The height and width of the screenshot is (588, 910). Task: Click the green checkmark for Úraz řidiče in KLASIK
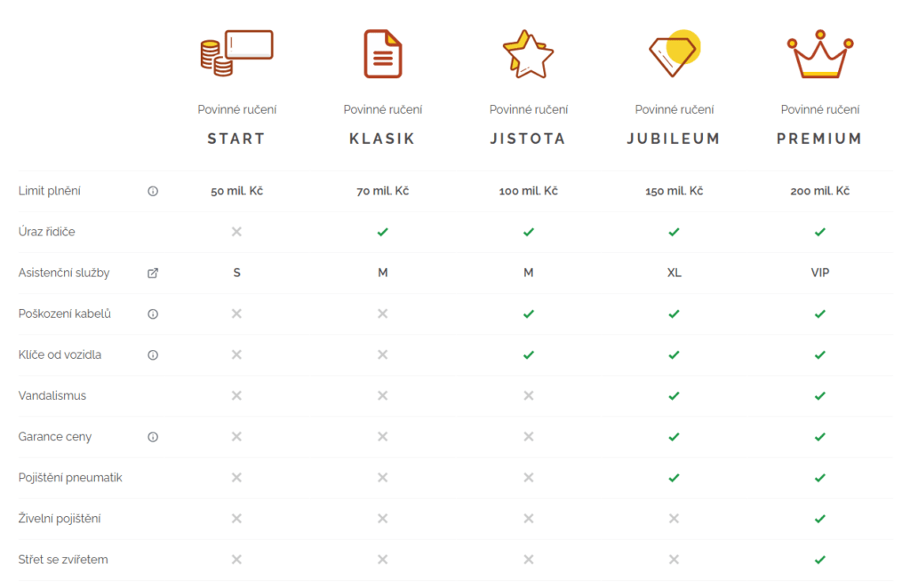pos(382,232)
